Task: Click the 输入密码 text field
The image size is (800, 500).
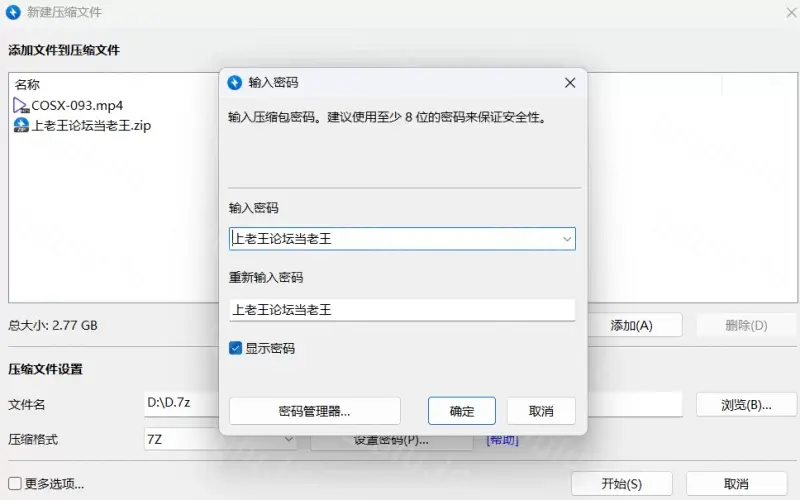Action: tap(402, 239)
